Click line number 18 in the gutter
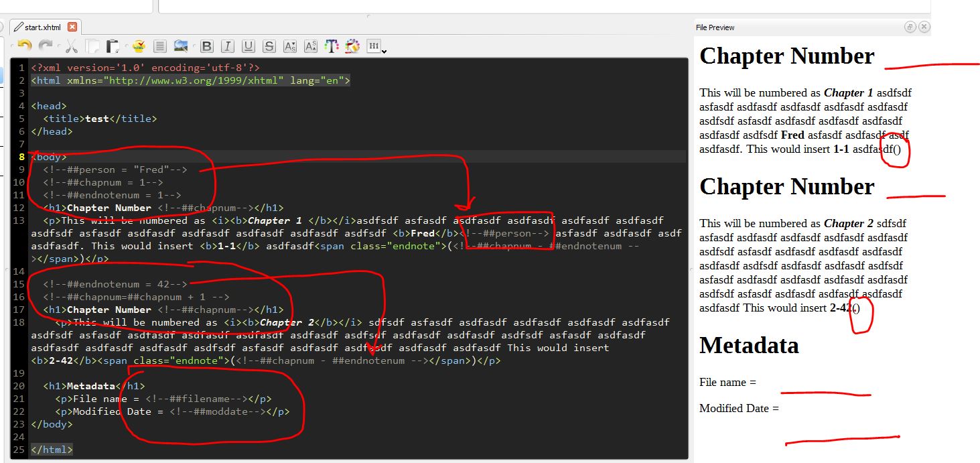The height and width of the screenshot is (463, 980). (19, 322)
